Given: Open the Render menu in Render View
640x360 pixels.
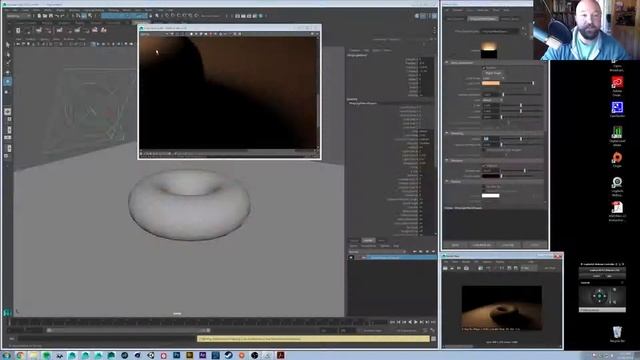Looking at the screenshot, I should click(466, 262).
